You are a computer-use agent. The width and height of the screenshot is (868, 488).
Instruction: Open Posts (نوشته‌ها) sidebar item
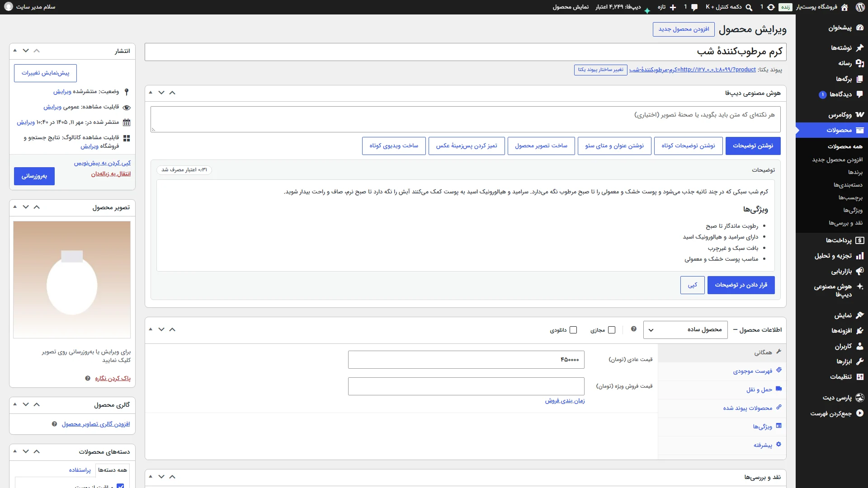(x=832, y=48)
